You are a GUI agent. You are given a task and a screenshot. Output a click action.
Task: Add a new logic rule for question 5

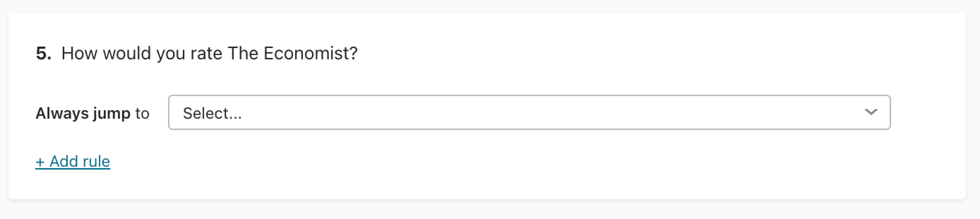click(x=73, y=161)
